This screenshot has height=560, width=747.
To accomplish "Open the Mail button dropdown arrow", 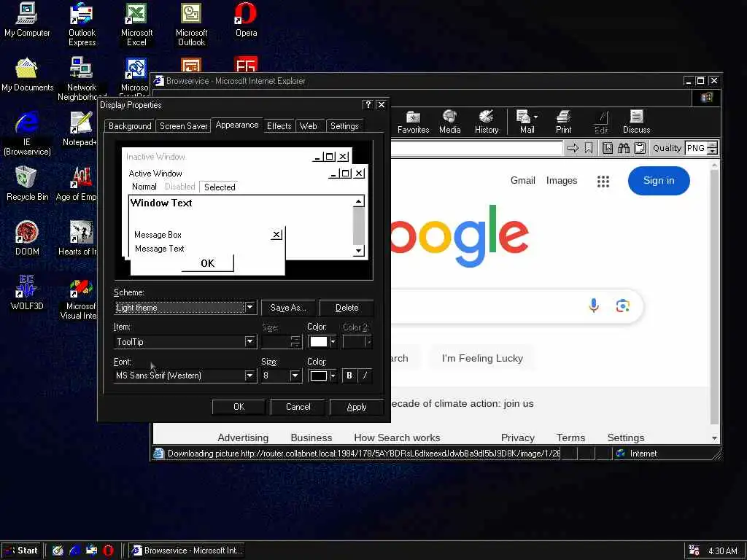I will tap(536, 117).
